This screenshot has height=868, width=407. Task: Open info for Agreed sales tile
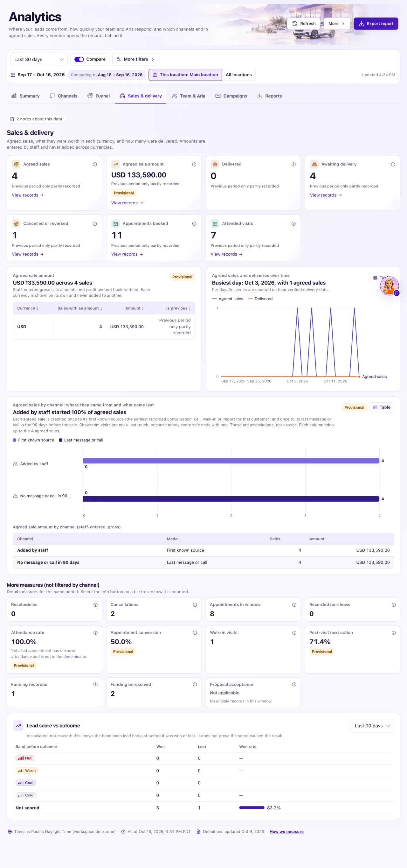coord(95,165)
